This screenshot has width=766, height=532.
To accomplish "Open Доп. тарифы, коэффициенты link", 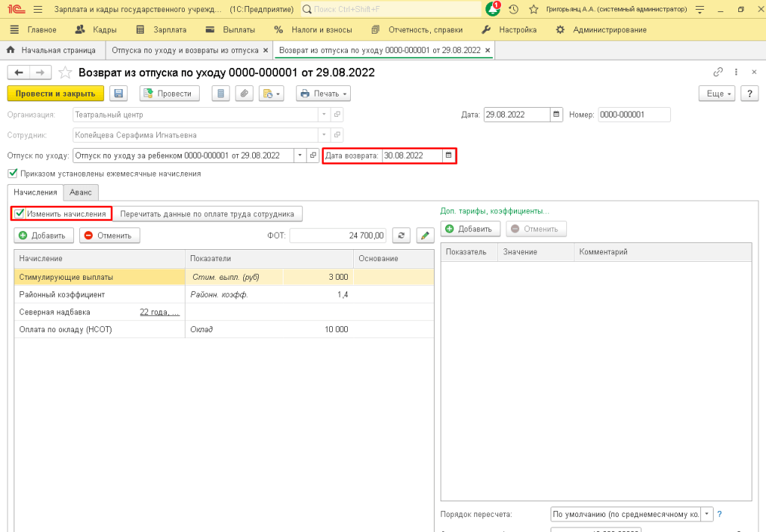I will tap(494, 211).
